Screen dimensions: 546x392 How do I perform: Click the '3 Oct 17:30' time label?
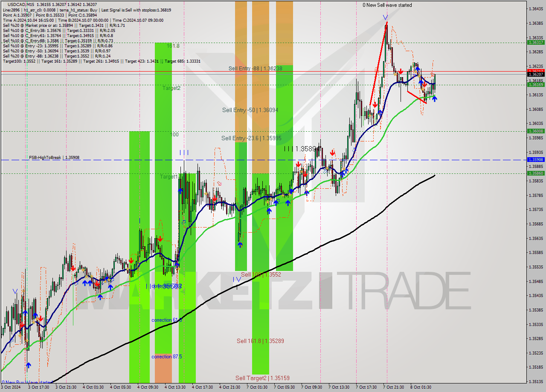point(38,387)
